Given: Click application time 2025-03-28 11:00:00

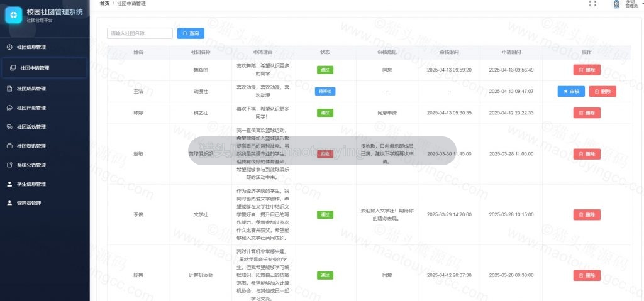Looking at the screenshot, I should [511, 154].
